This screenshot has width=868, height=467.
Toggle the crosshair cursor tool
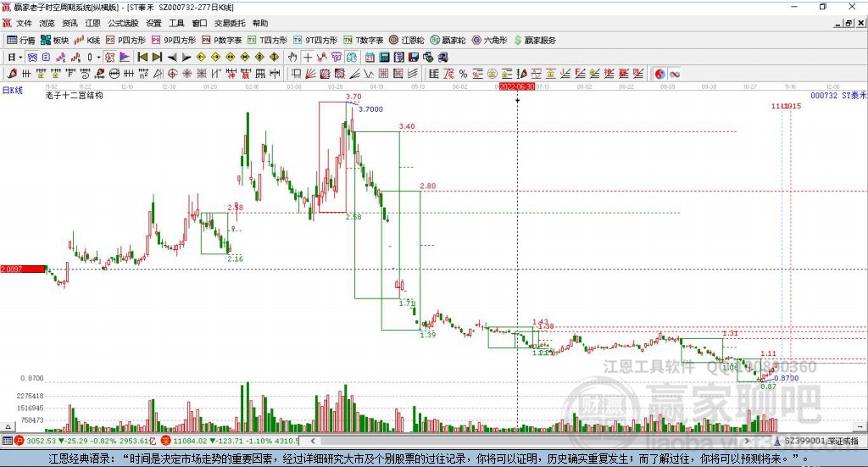click(308, 57)
